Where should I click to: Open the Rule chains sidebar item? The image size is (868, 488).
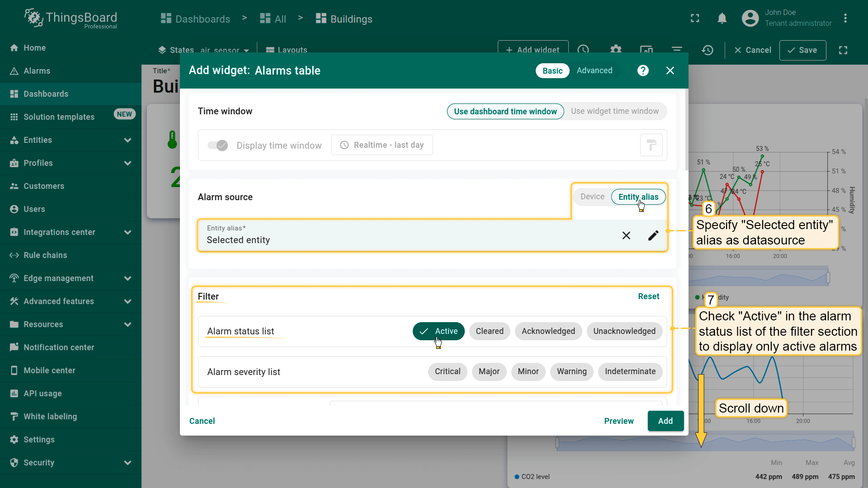[x=45, y=255]
